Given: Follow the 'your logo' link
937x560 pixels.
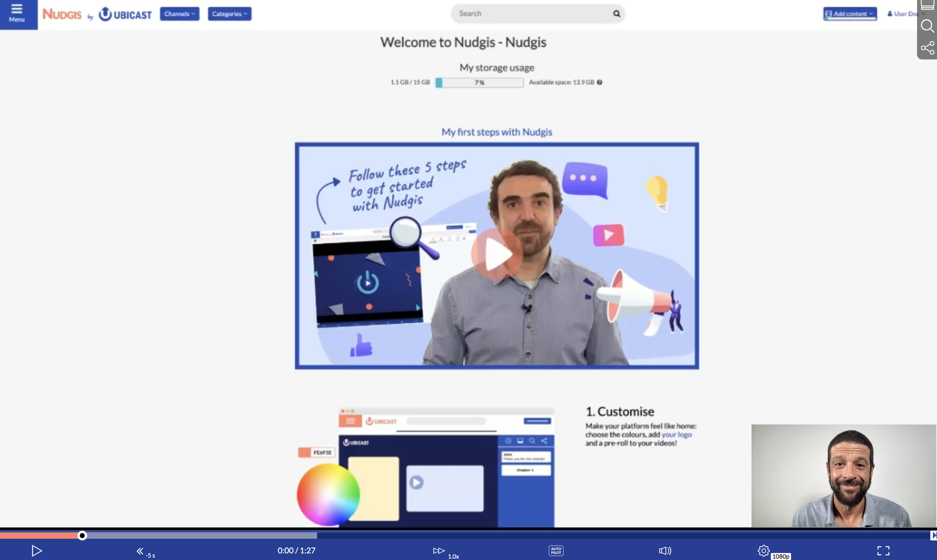Looking at the screenshot, I should pos(676,434).
